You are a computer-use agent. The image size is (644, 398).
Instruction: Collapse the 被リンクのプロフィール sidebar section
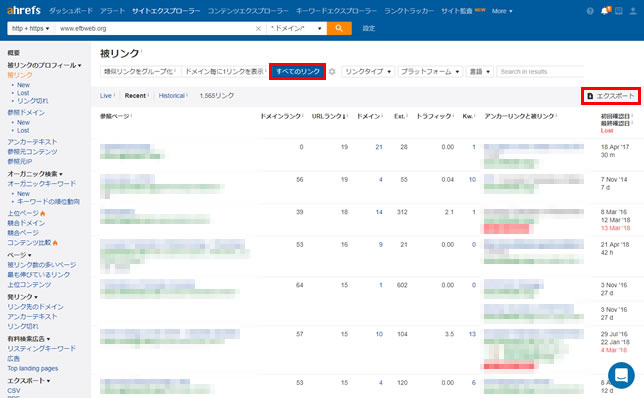click(x=44, y=65)
